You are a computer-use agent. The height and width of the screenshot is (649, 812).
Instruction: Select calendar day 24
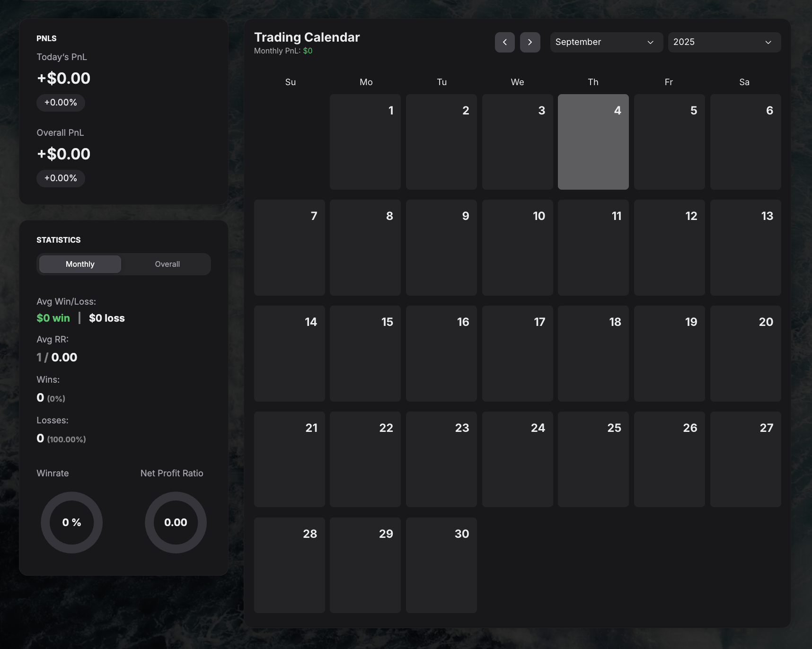(x=517, y=459)
